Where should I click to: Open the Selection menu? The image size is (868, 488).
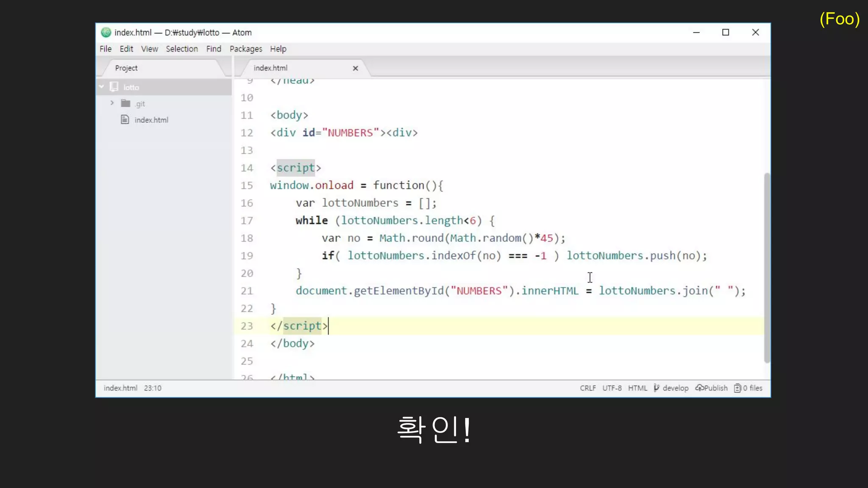pos(181,49)
